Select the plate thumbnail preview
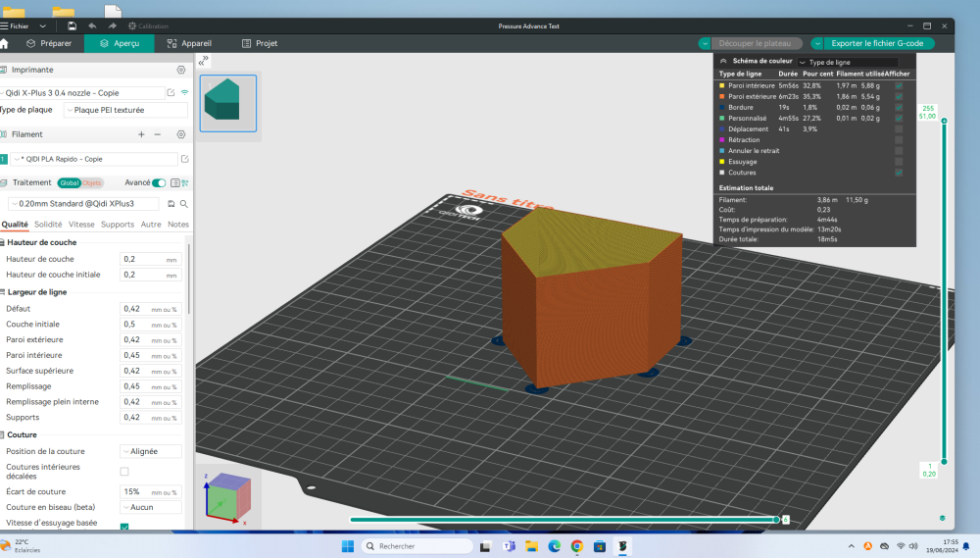Screen dimensions: 980x558 [228, 103]
